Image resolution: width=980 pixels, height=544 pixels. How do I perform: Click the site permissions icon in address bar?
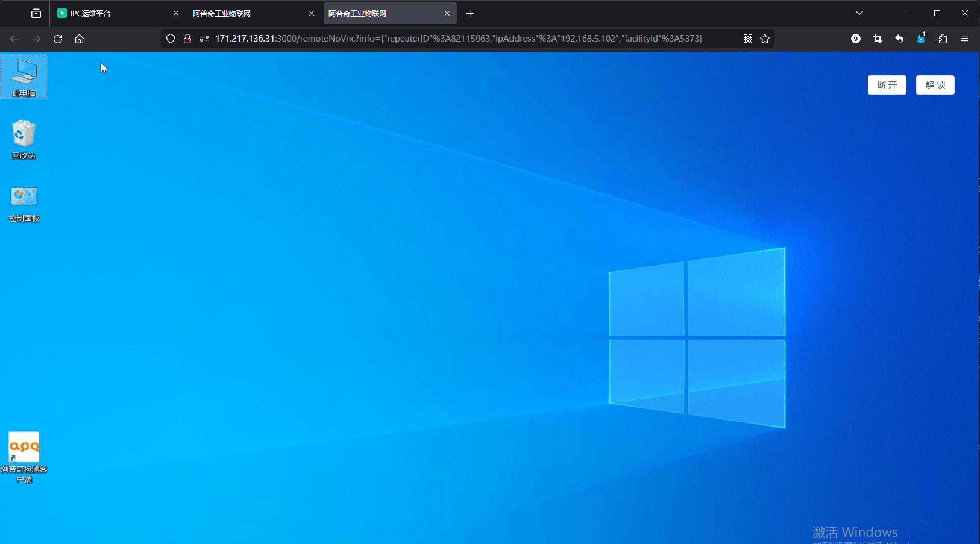tap(204, 39)
